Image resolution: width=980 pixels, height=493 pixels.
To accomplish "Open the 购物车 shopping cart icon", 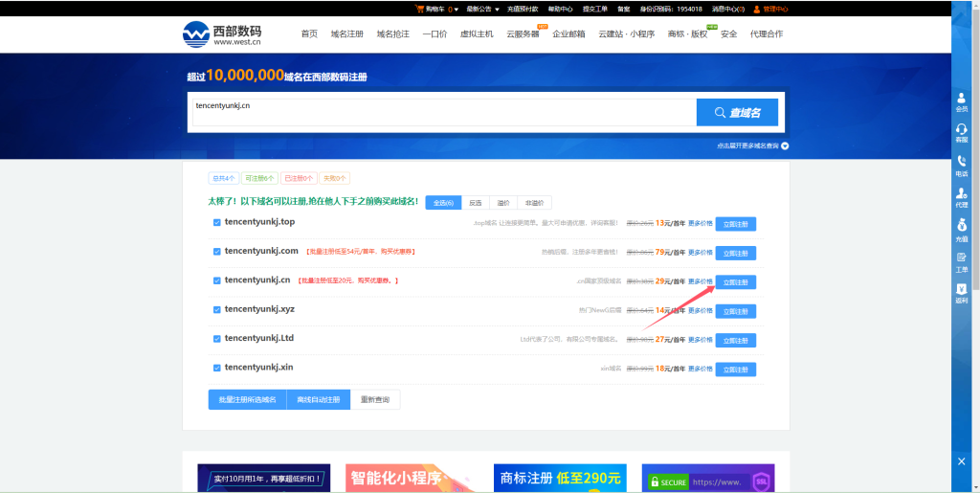I will point(419,9).
